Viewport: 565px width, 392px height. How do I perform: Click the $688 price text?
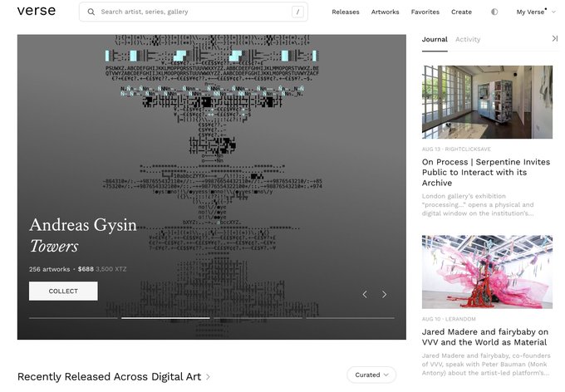pos(86,269)
